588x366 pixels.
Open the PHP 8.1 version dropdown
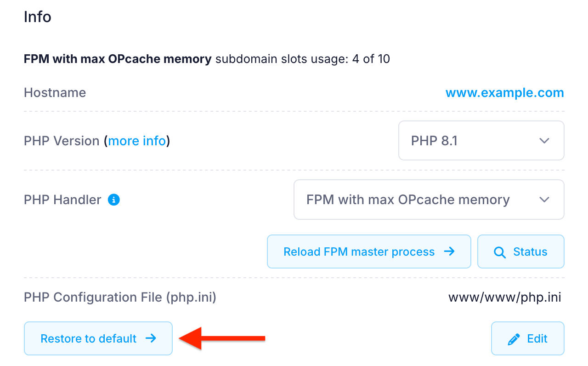[481, 141]
